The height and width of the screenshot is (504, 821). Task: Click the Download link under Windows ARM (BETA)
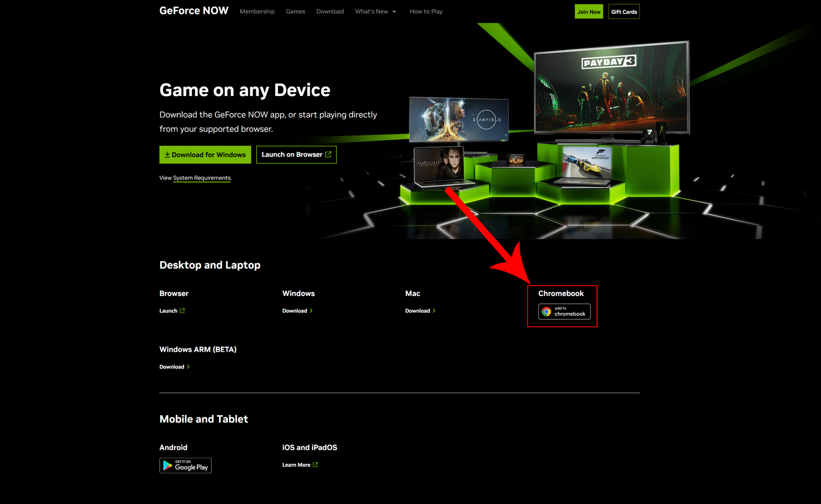[x=172, y=367]
